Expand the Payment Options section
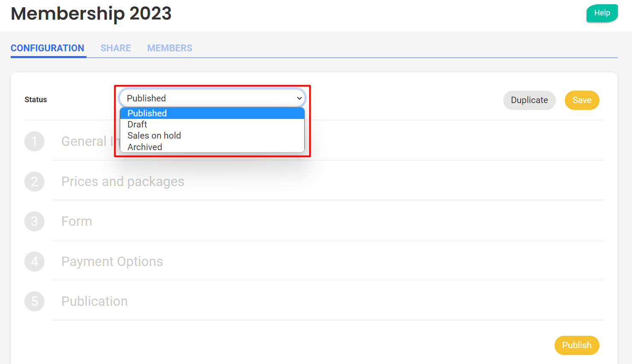This screenshot has width=632, height=364. (x=112, y=261)
